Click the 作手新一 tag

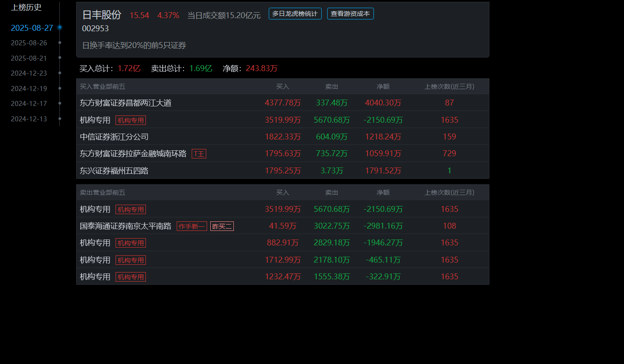point(192,226)
